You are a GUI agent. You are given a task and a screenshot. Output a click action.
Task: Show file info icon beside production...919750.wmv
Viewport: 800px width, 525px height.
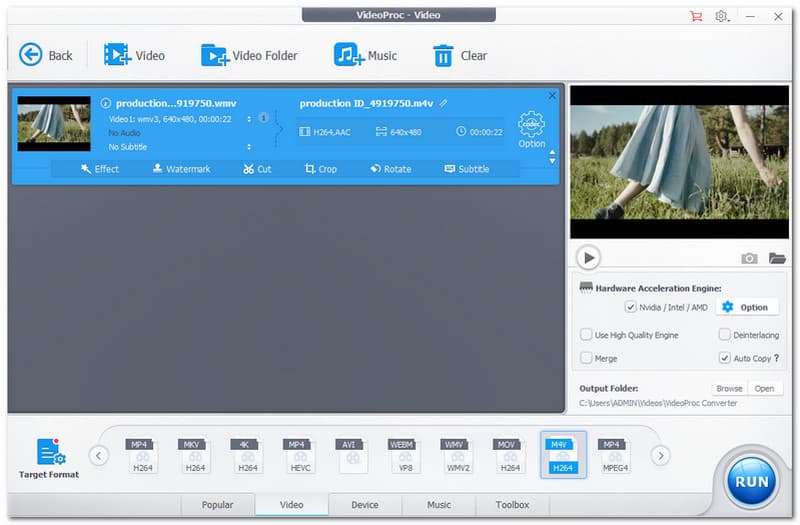(x=106, y=103)
